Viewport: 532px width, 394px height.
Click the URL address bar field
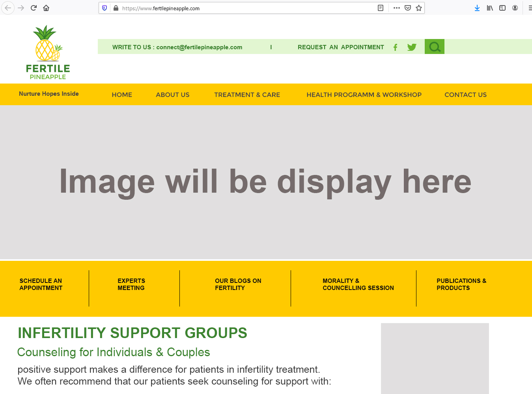pos(245,8)
